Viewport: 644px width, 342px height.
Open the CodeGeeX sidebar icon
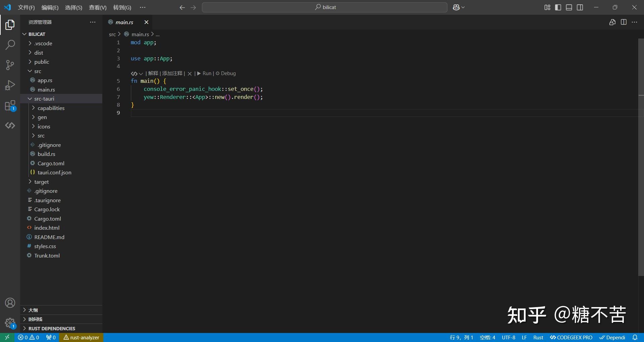pyautogui.click(x=10, y=125)
